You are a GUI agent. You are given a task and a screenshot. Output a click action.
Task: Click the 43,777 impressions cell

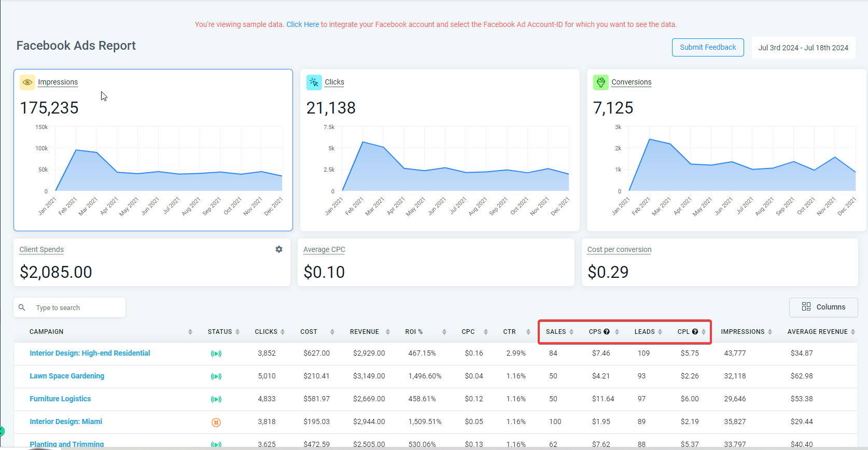pos(735,353)
